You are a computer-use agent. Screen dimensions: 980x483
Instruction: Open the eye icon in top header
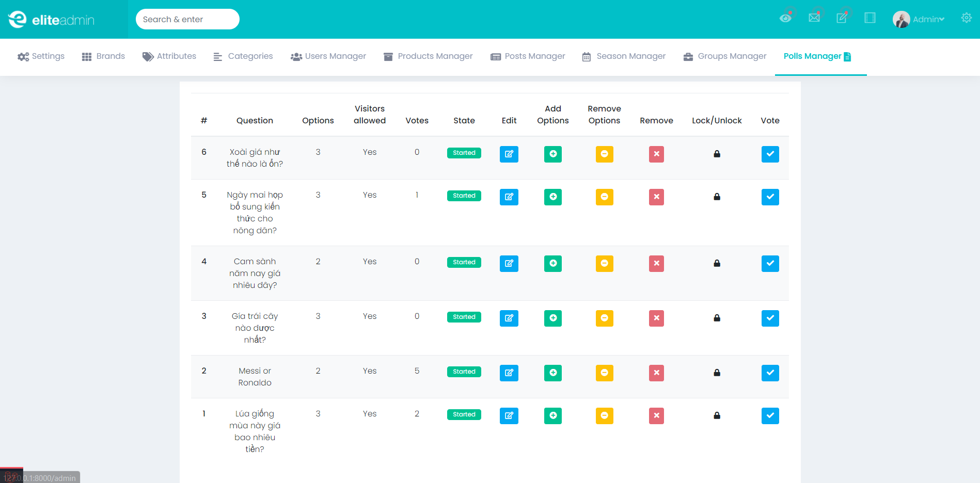[785, 18]
